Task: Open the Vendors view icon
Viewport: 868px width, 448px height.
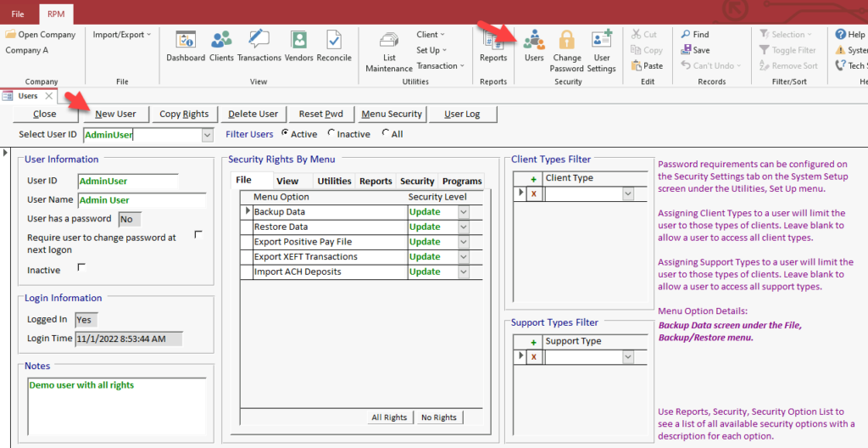Action: tap(299, 40)
